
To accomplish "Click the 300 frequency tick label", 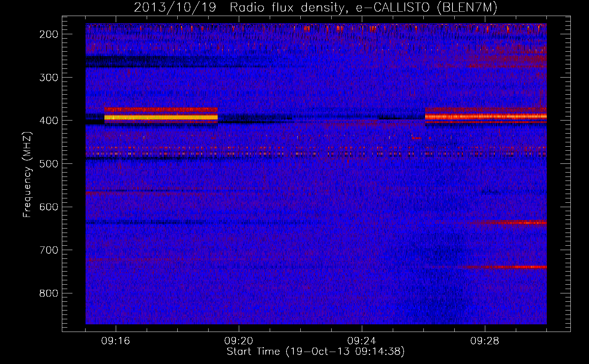I will (48, 77).
